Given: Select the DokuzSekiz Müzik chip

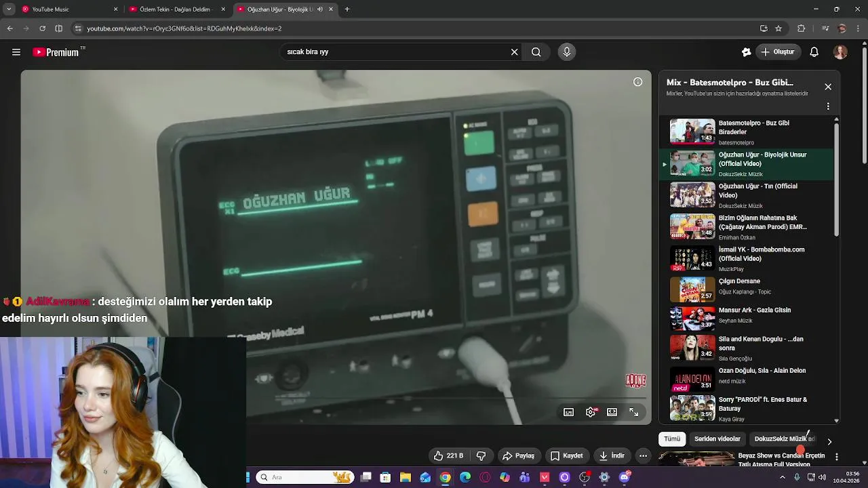Looking at the screenshot, I should click(x=784, y=439).
